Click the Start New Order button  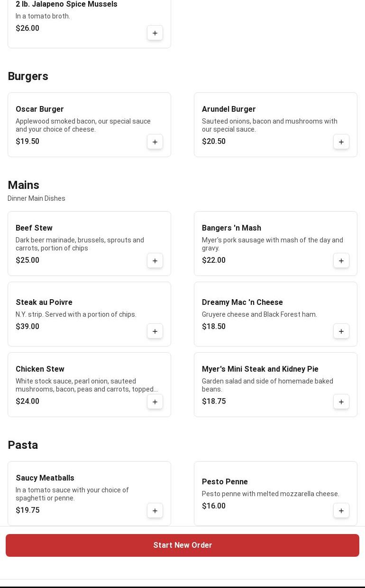pos(182,545)
